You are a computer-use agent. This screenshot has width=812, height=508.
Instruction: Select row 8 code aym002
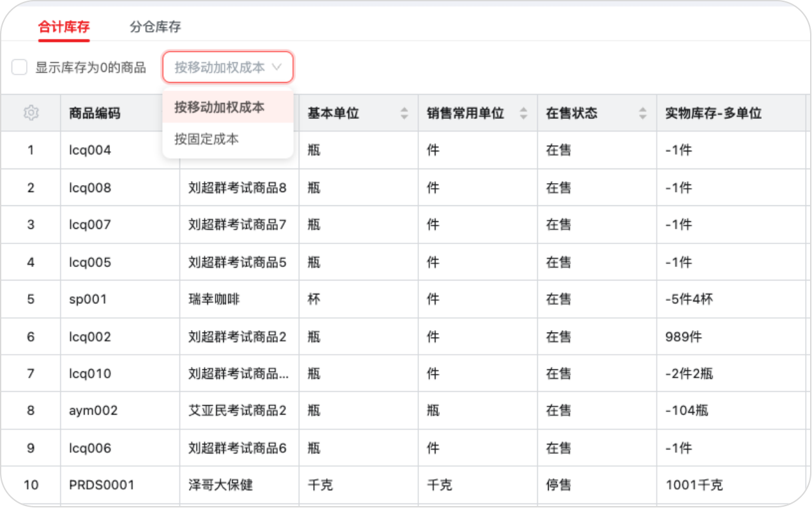pos(93,411)
